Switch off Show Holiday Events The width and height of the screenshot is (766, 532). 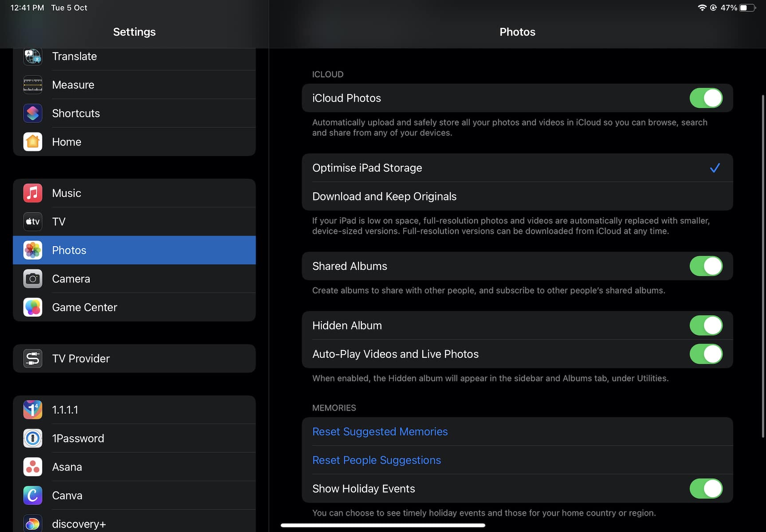coord(706,489)
